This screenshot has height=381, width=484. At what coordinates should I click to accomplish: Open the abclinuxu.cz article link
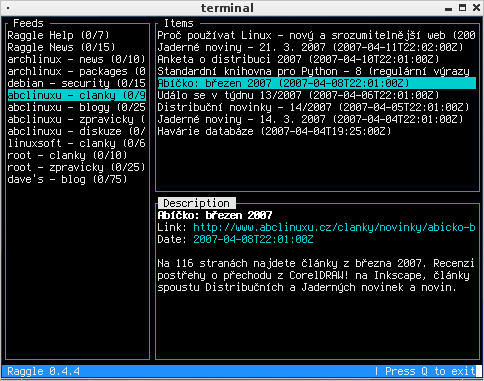click(334, 227)
